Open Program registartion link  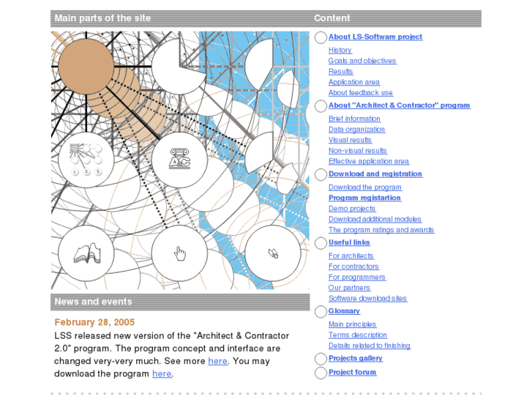point(364,198)
